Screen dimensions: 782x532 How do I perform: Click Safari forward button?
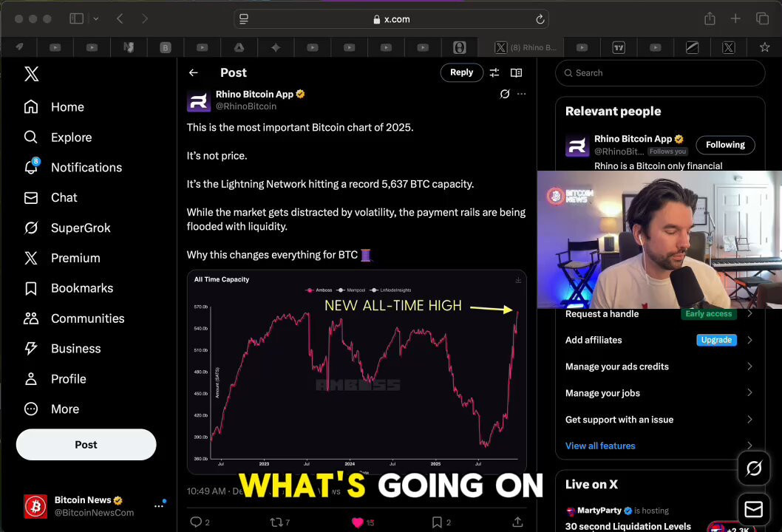pos(145,18)
